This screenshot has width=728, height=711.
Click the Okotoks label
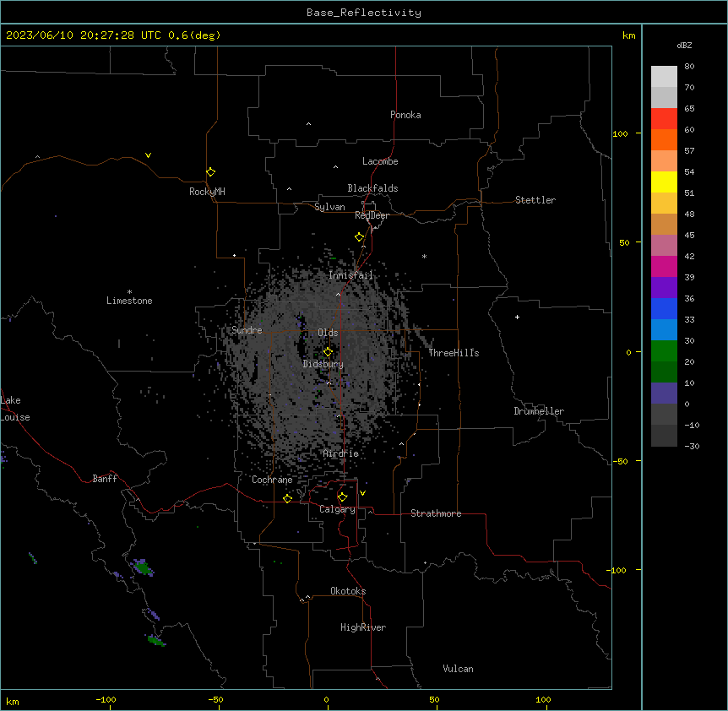pyautogui.click(x=348, y=591)
